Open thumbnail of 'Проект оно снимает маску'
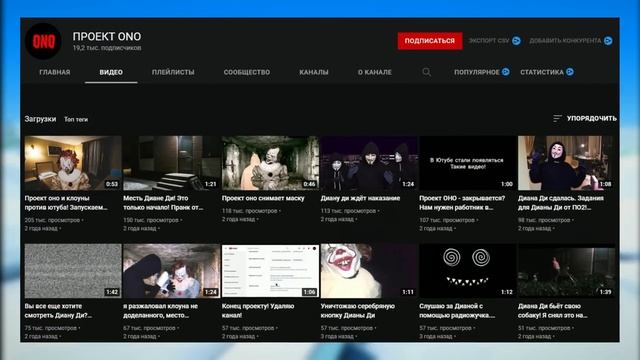The image size is (640, 360). pyautogui.click(x=270, y=163)
